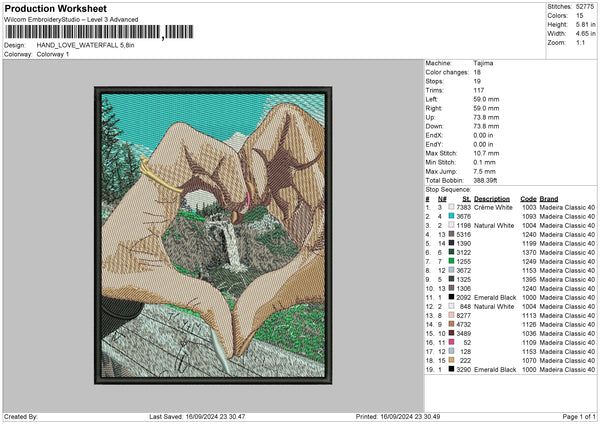
Task: Pick the green swatch beside stitch count 1255
Action: pos(452,261)
